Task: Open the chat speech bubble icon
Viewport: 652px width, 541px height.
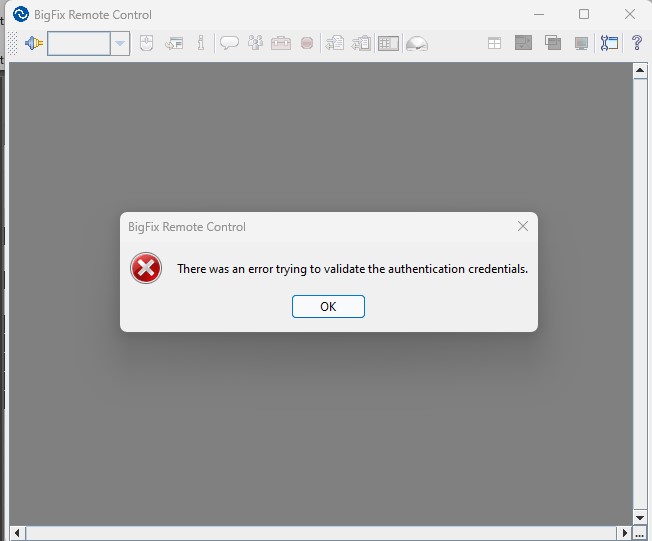Action: point(229,43)
